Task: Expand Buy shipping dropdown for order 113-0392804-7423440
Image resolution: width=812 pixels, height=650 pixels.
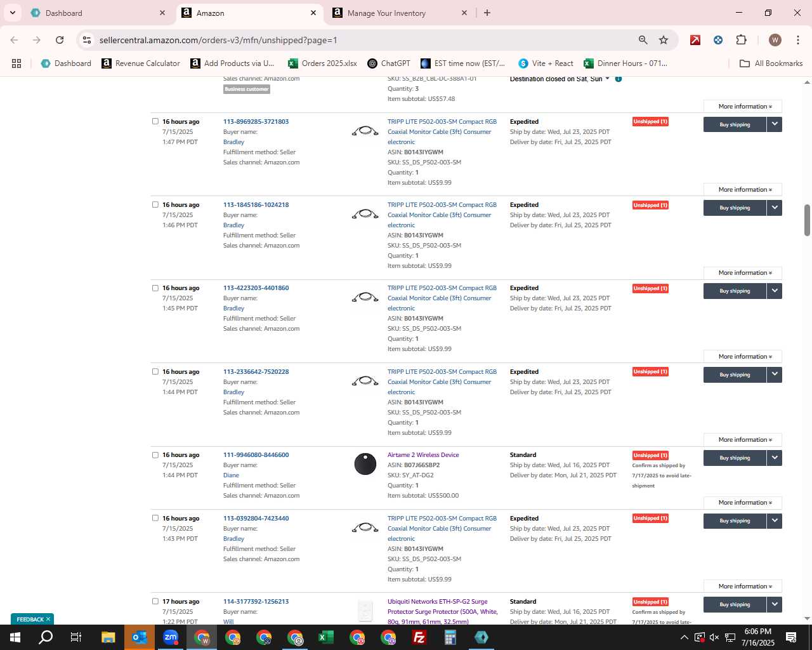Action: [775, 521]
